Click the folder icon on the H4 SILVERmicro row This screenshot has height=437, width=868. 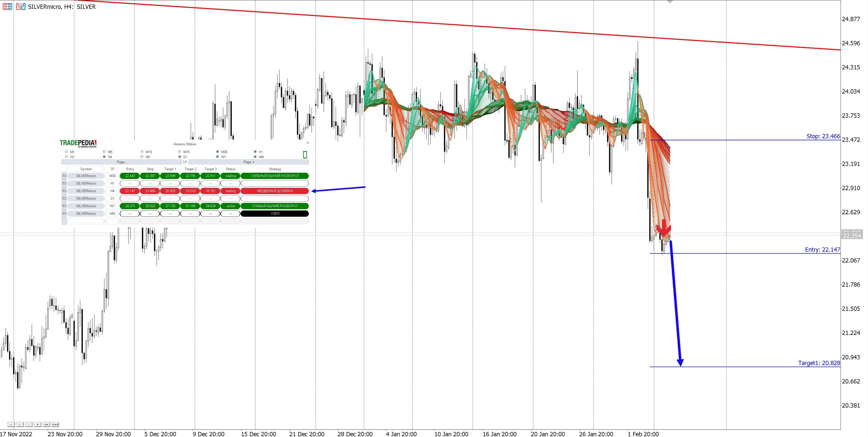[x=64, y=191]
